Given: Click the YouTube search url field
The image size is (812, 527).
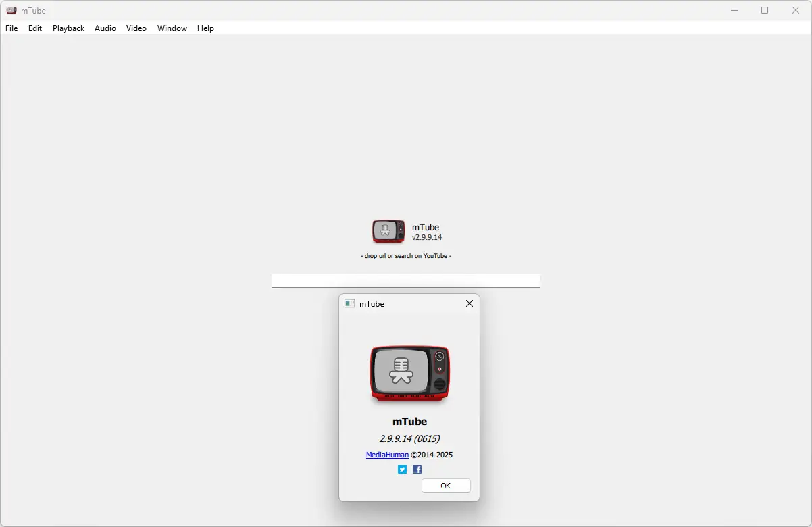Looking at the screenshot, I should 406,280.
